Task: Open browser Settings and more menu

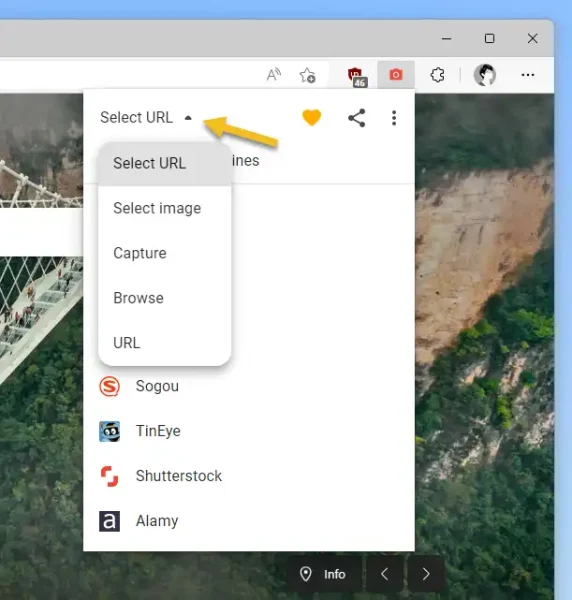Action: 528,75
